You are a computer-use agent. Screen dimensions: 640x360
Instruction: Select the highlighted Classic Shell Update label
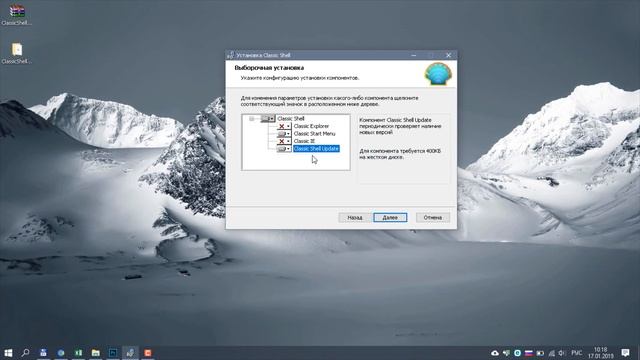coord(316,149)
